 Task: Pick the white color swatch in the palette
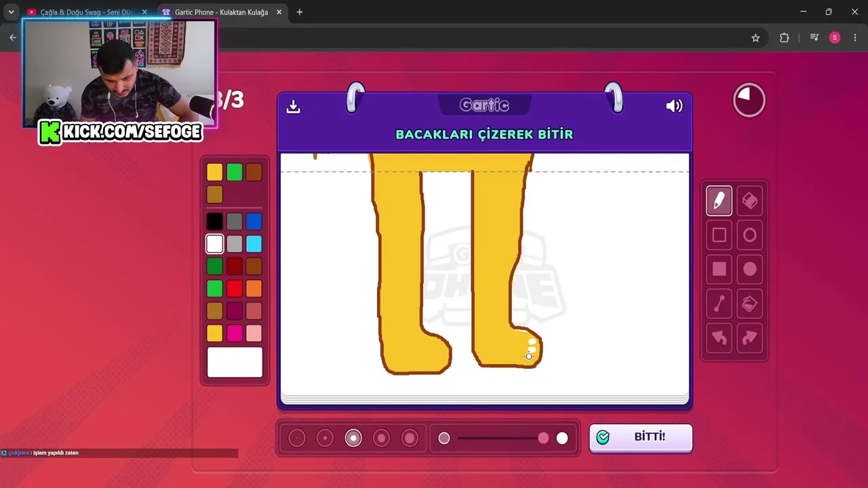tap(214, 244)
